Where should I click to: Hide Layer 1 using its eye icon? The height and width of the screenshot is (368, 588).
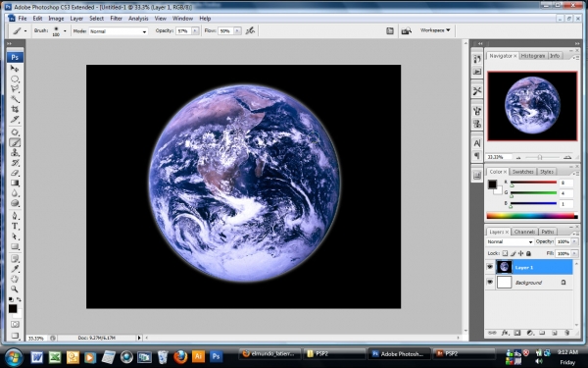point(490,267)
